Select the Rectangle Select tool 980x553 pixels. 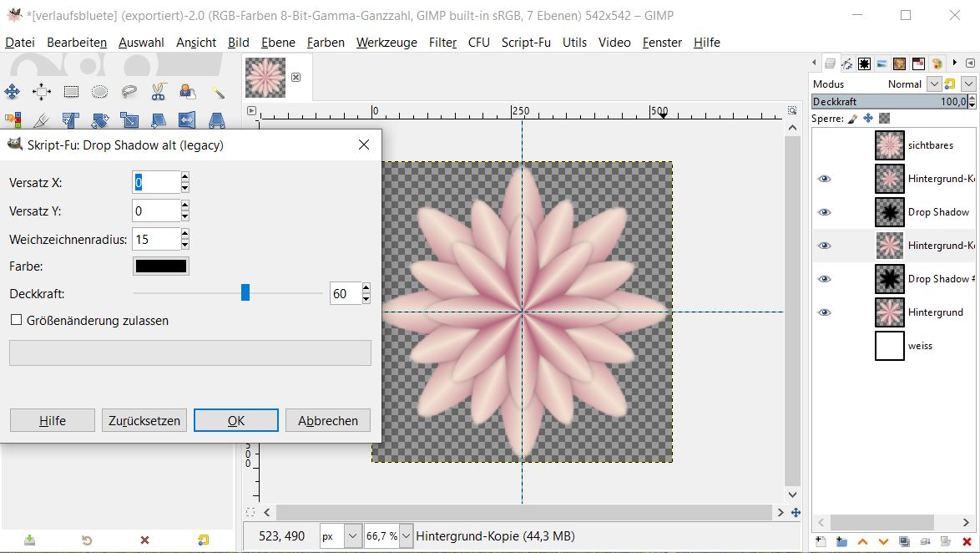click(x=71, y=92)
